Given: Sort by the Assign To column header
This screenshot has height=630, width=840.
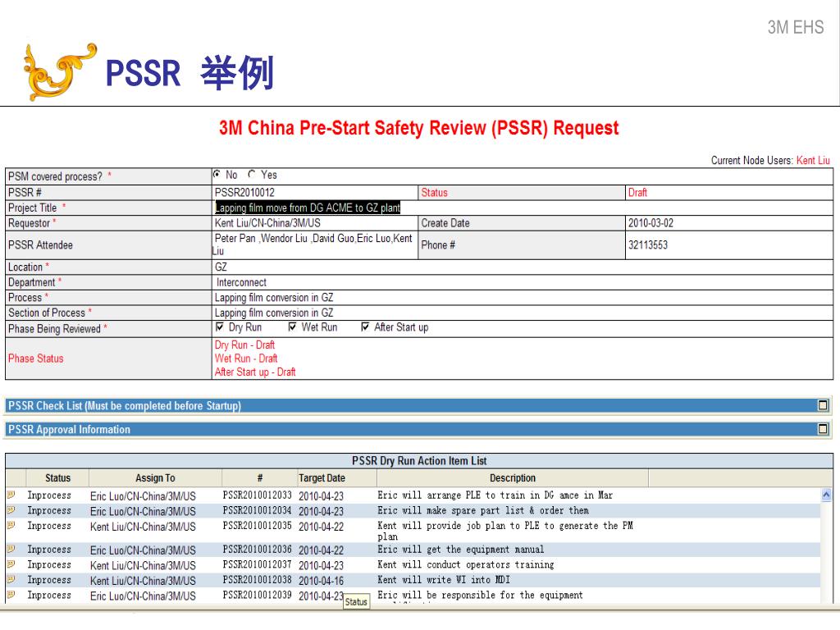Looking at the screenshot, I should pyautogui.click(x=155, y=478).
